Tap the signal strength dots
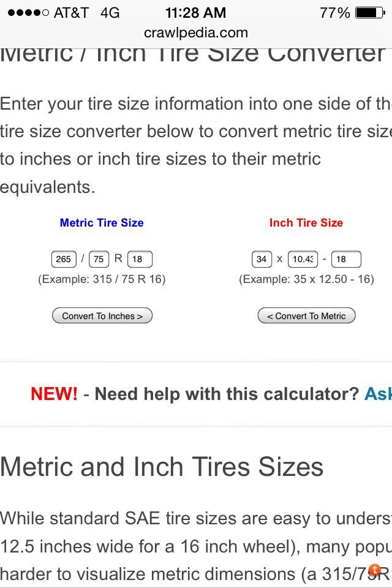392x588 pixels. point(28,13)
